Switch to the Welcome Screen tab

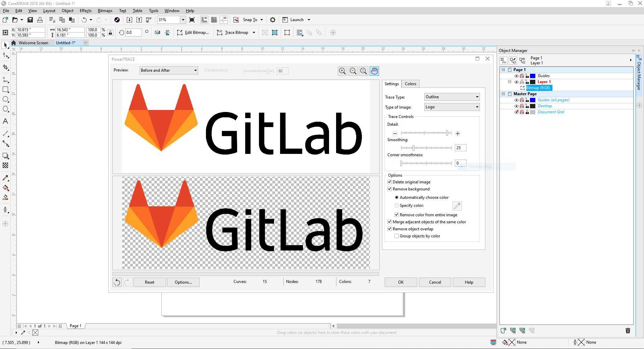33,43
